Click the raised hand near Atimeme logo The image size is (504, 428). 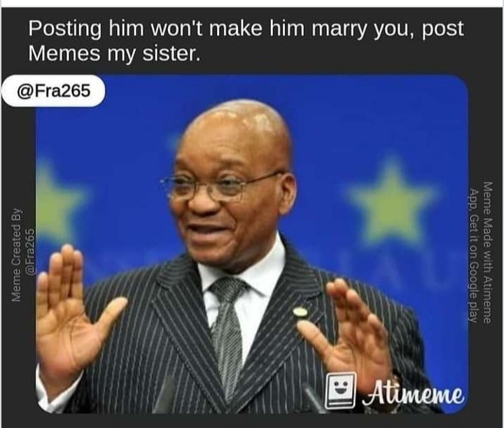(349, 334)
